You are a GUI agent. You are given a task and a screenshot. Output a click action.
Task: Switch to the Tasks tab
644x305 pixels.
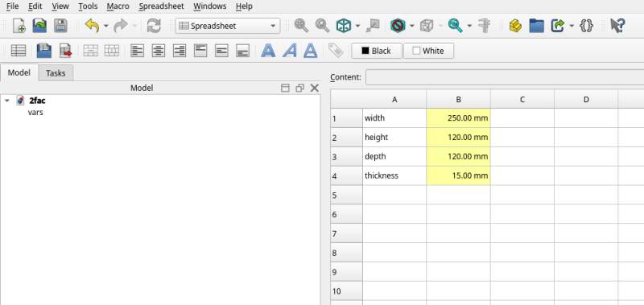pyautogui.click(x=56, y=73)
